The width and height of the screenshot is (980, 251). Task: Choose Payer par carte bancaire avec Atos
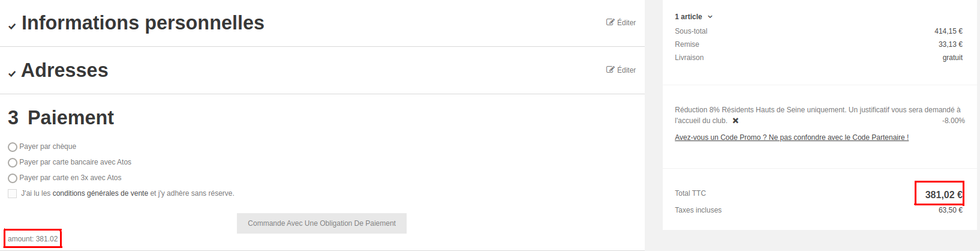[13, 163]
